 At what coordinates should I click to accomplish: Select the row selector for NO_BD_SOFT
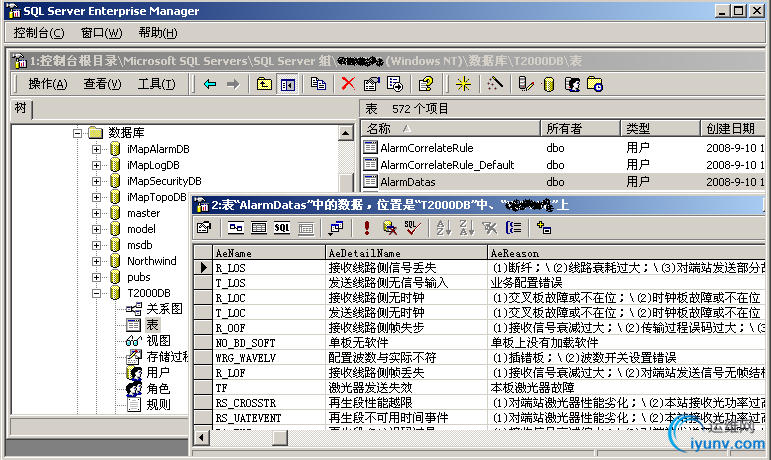coord(203,343)
